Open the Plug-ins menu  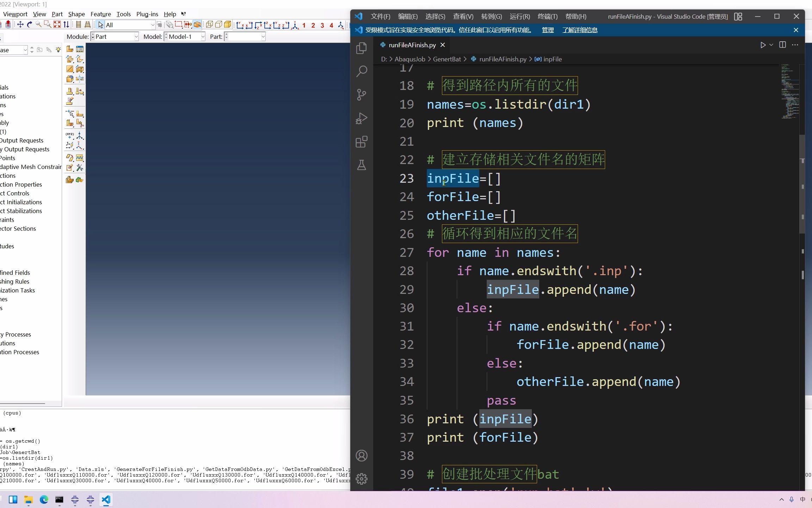(147, 14)
